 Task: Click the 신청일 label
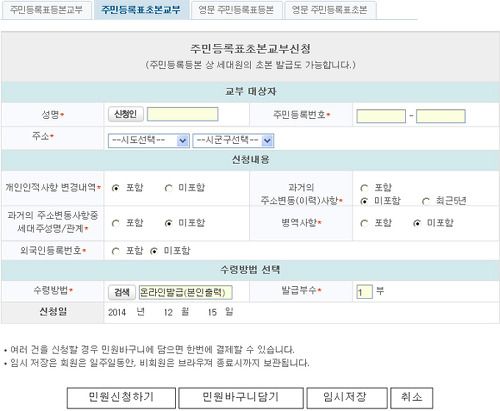coord(53,312)
